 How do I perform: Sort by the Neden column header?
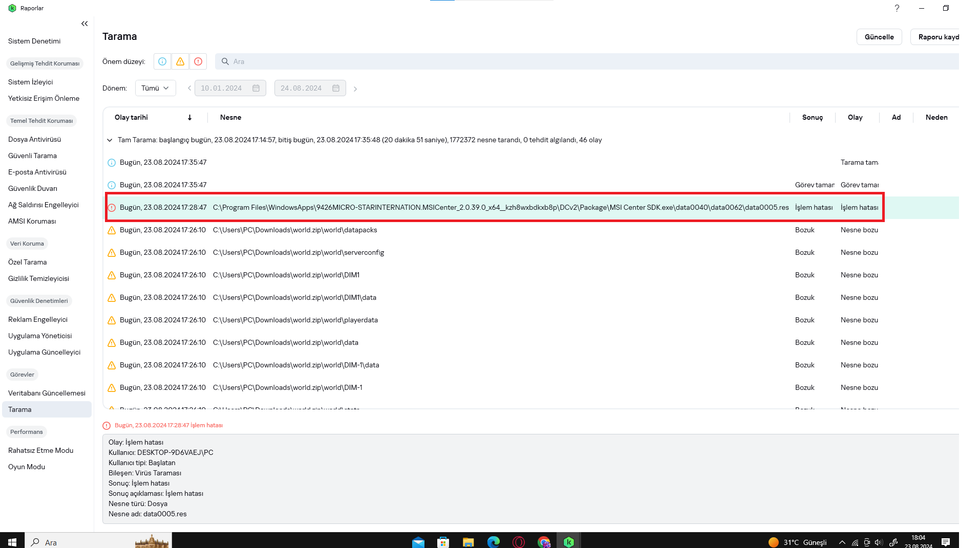[x=936, y=118]
